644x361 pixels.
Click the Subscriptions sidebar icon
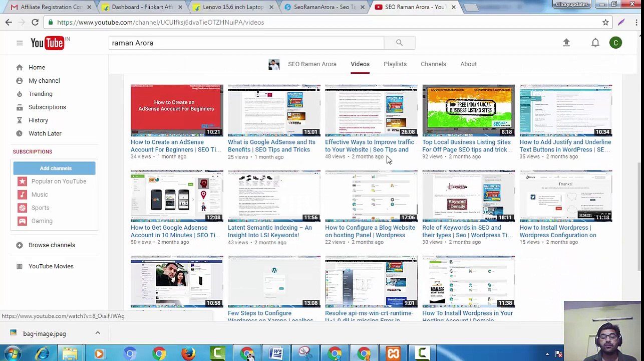tap(19, 107)
